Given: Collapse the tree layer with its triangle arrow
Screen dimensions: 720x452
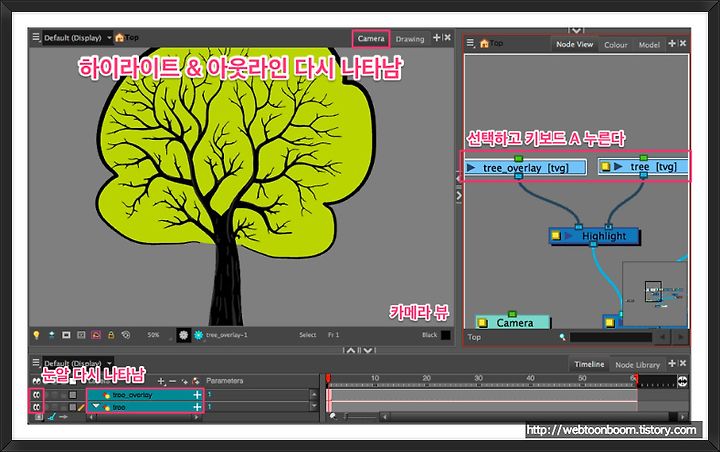Looking at the screenshot, I should click(x=96, y=407).
